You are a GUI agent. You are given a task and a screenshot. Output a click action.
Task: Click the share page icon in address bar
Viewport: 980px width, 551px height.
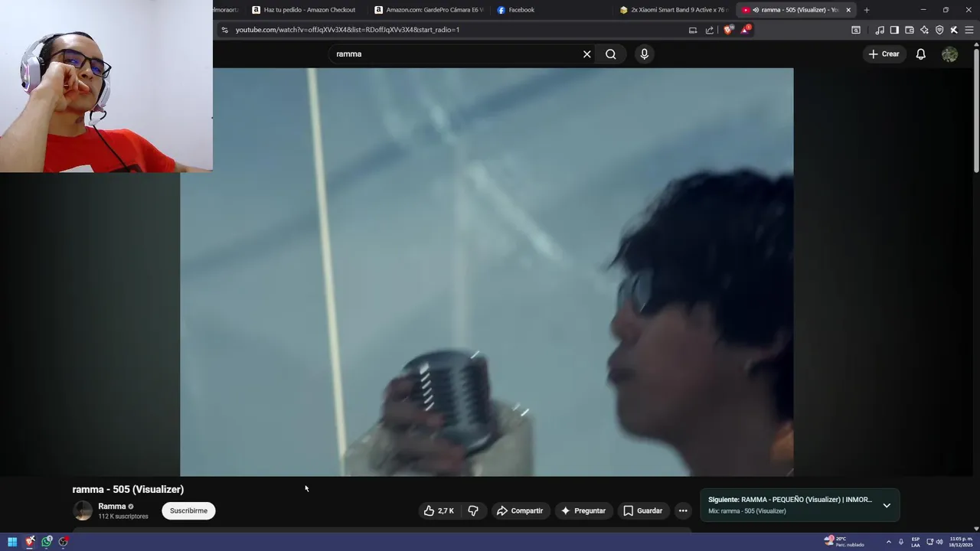tap(710, 30)
